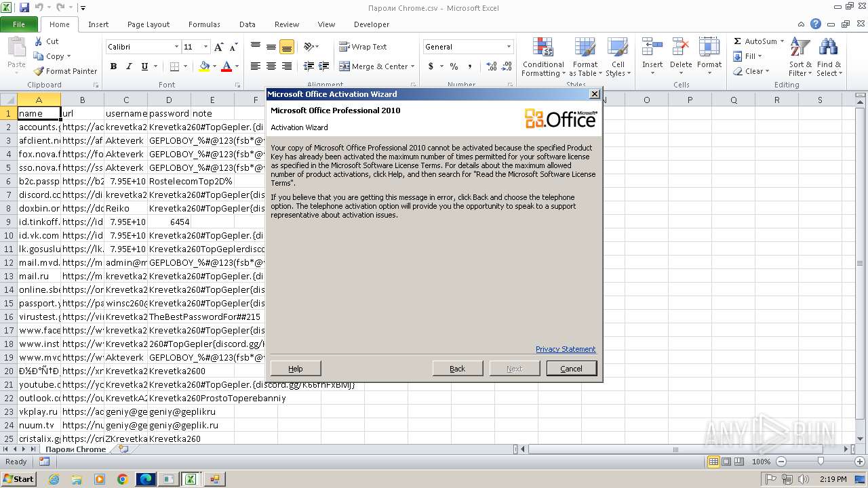
Task: Open Chrome from the taskbar
Action: click(x=122, y=479)
